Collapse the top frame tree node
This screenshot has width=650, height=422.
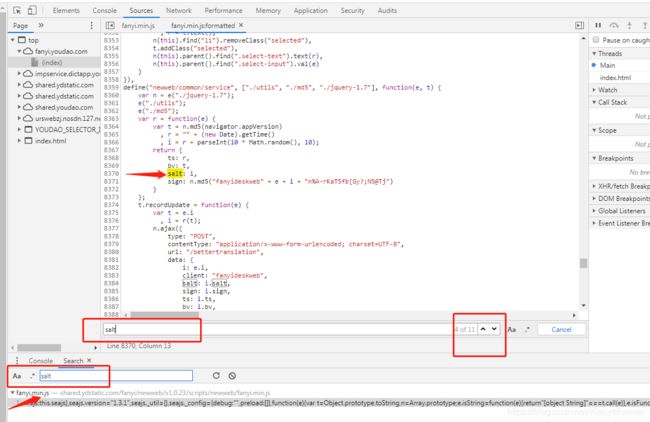click(13, 40)
